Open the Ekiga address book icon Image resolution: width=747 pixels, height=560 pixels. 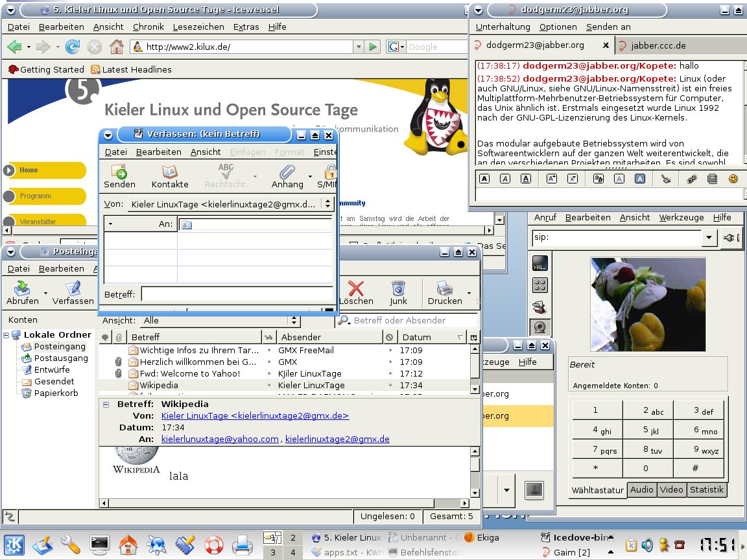tap(539, 307)
